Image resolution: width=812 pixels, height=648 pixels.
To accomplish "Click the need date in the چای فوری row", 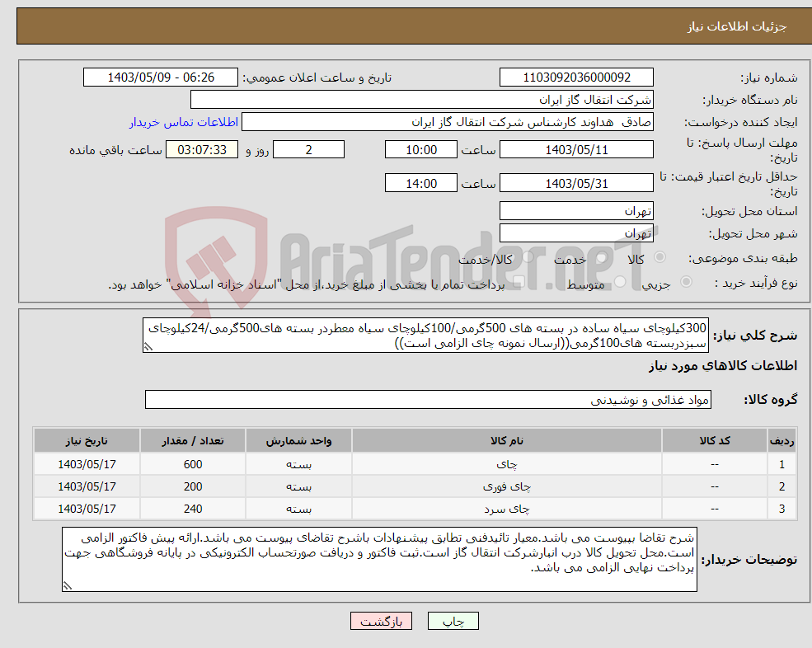I will (x=87, y=487).
